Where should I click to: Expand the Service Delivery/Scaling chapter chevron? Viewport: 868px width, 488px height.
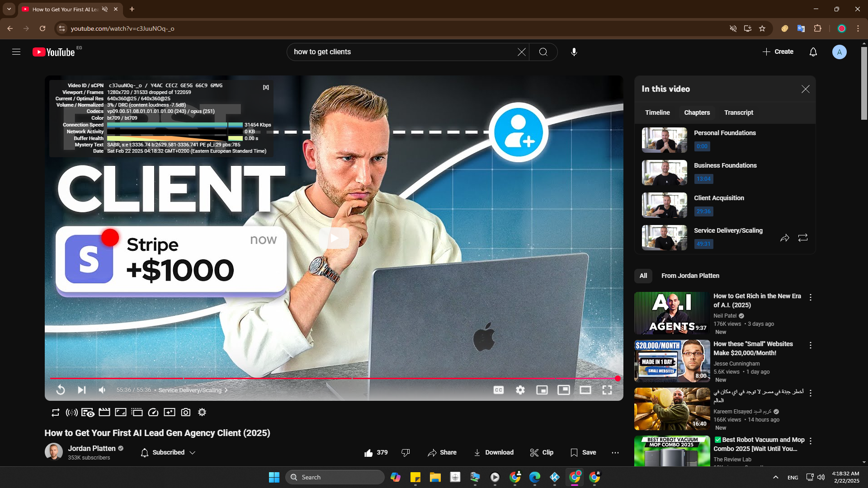pyautogui.click(x=226, y=390)
